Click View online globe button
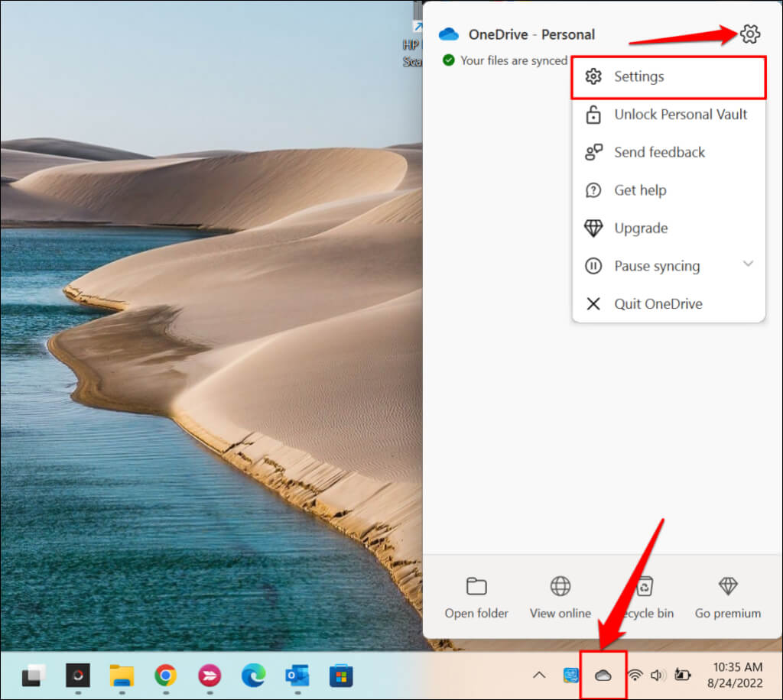This screenshot has width=783, height=700. tap(560, 598)
